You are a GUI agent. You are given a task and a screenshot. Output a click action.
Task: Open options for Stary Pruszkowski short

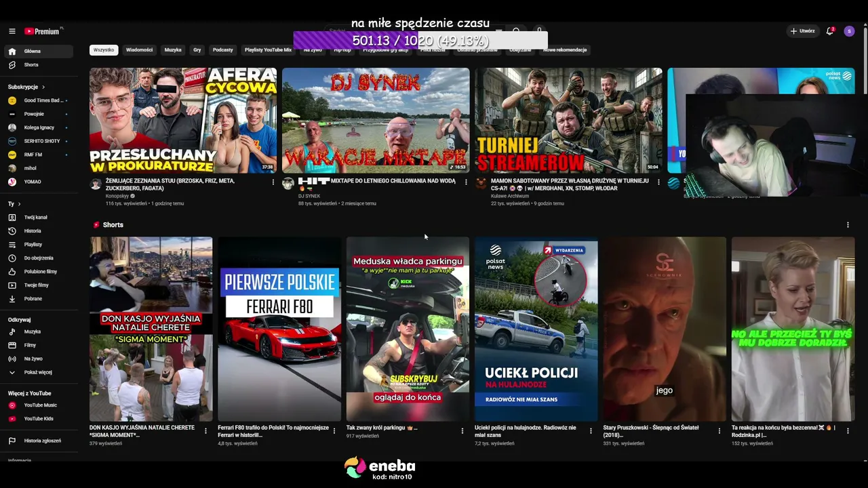719,431
